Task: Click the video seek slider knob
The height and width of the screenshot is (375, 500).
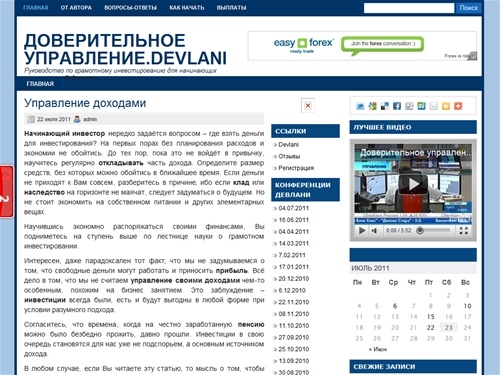Action: pyautogui.click(x=420, y=231)
